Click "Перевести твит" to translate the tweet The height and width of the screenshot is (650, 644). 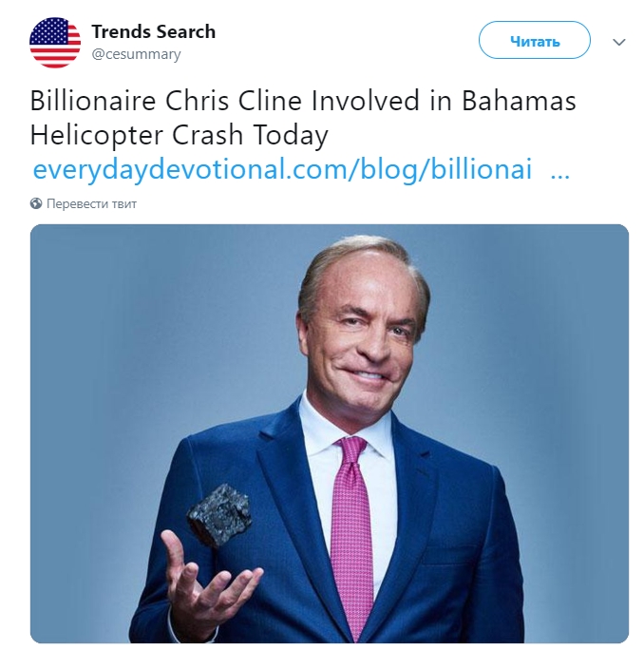click(92, 203)
